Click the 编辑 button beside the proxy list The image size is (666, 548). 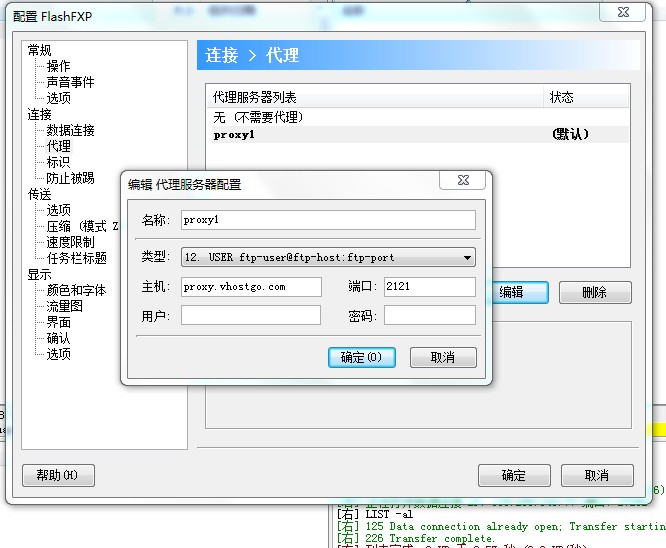[x=520, y=292]
